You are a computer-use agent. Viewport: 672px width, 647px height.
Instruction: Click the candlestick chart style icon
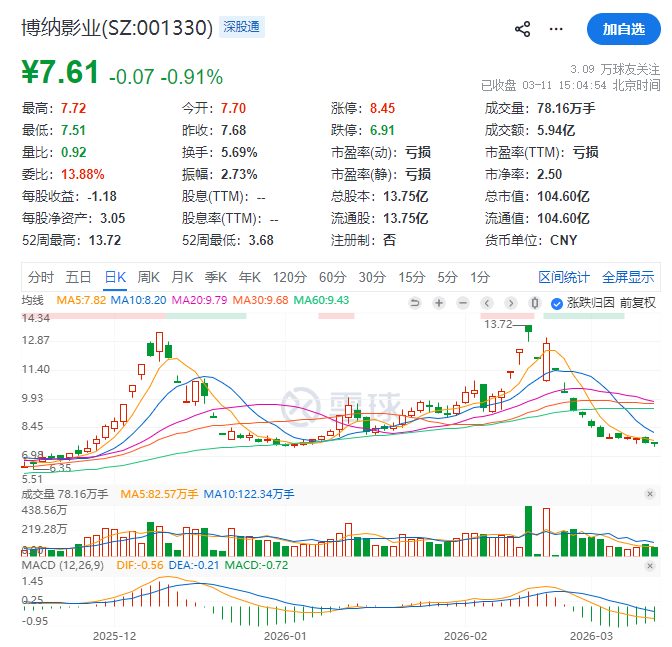pyautogui.click(x=536, y=302)
